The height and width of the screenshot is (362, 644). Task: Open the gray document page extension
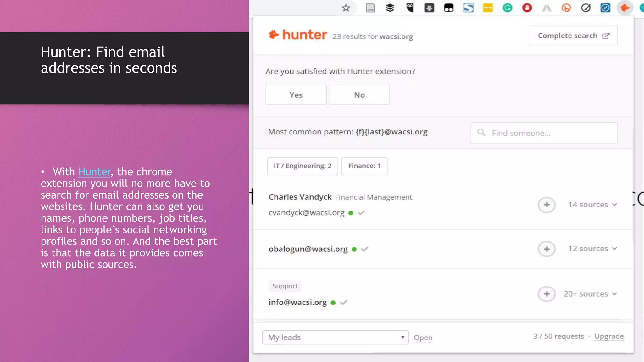point(370,8)
